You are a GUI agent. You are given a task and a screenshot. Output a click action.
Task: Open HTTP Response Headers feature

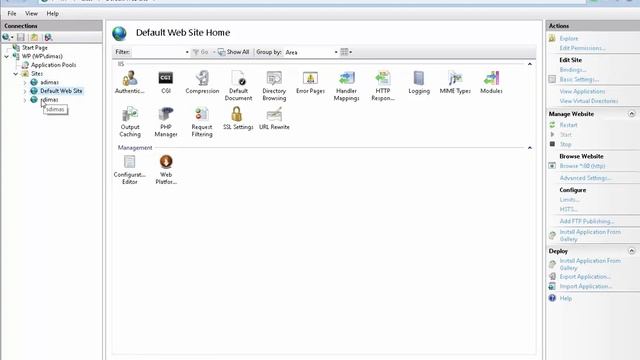(x=383, y=86)
